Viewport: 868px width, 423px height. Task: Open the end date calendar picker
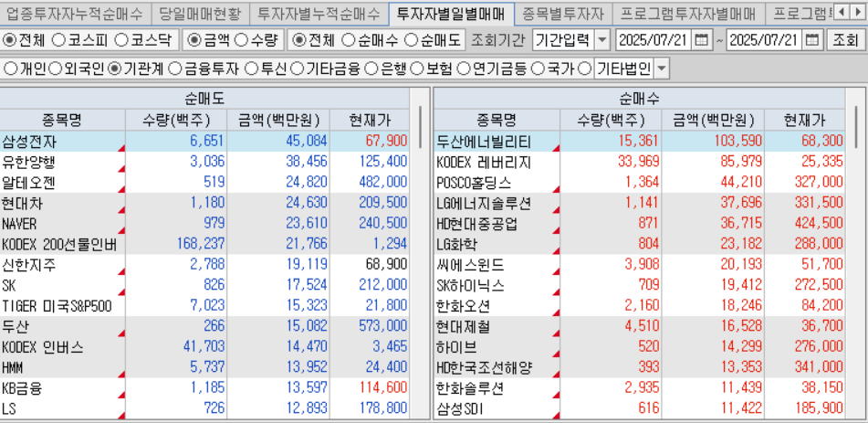coord(812,40)
